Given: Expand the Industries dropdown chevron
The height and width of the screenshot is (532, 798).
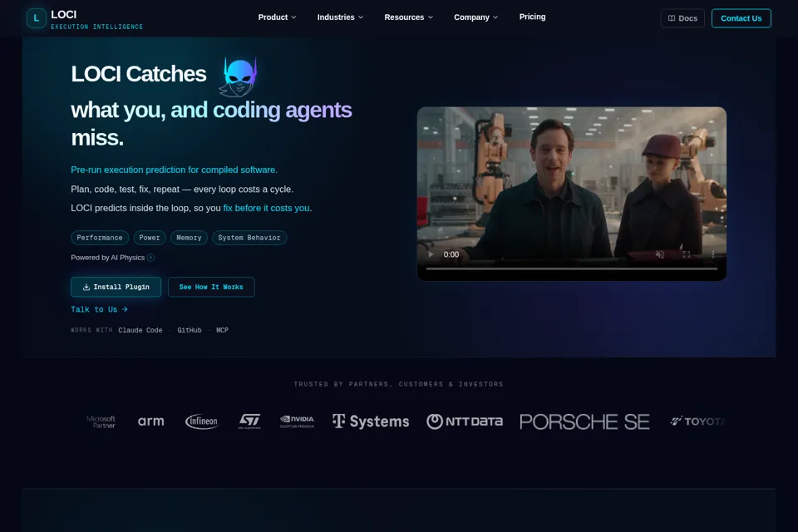Looking at the screenshot, I should 361,17.
